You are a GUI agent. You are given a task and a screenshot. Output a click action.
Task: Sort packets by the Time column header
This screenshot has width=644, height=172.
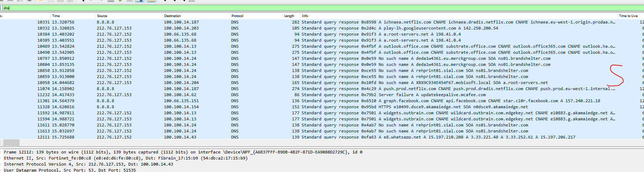point(73,16)
